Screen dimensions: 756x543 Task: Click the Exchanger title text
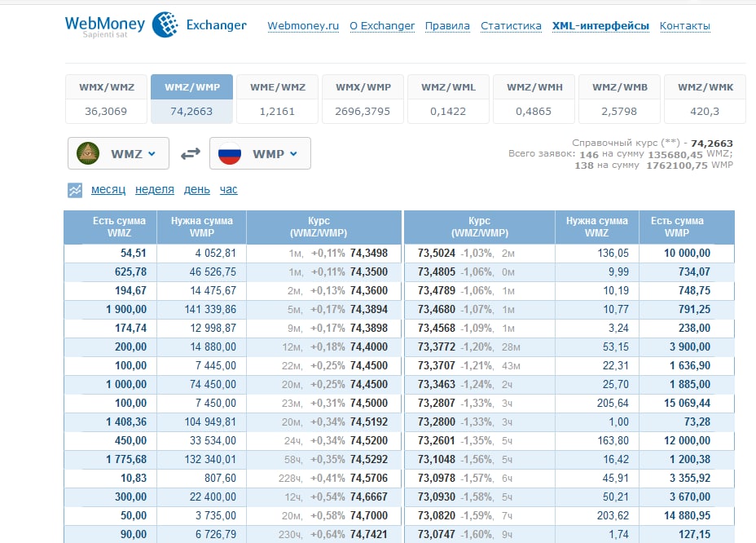click(217, 25)
